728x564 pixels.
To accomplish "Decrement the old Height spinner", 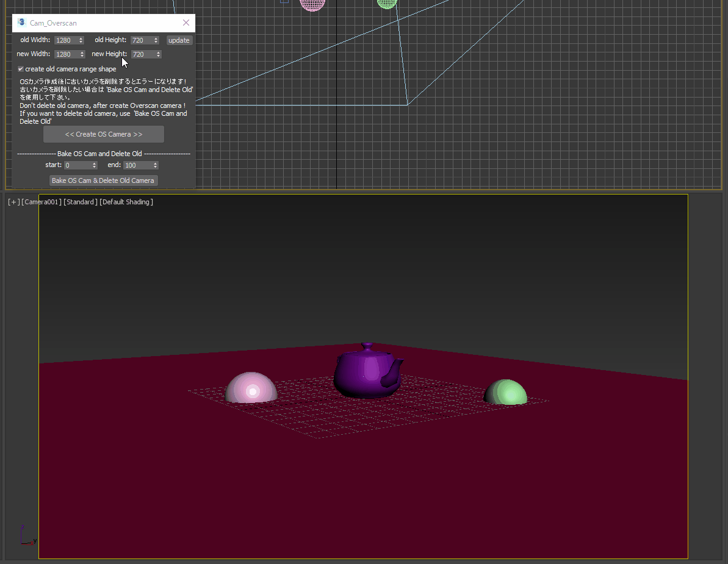I will (157, 42).
